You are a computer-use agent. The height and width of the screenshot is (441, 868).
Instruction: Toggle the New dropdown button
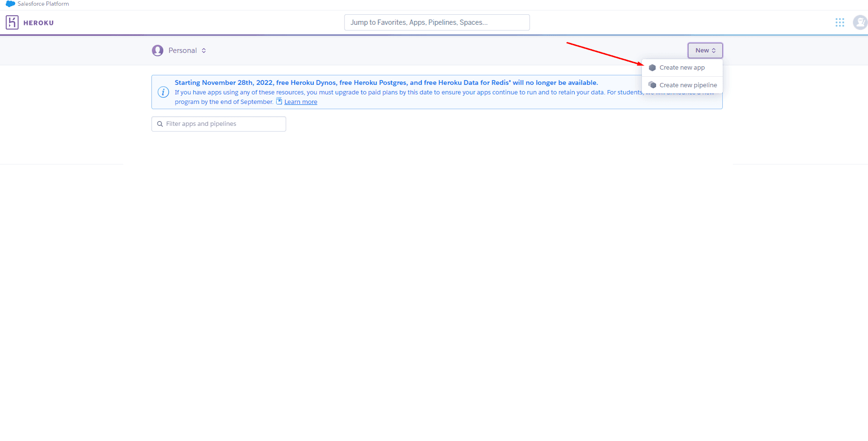coord(705,51)
